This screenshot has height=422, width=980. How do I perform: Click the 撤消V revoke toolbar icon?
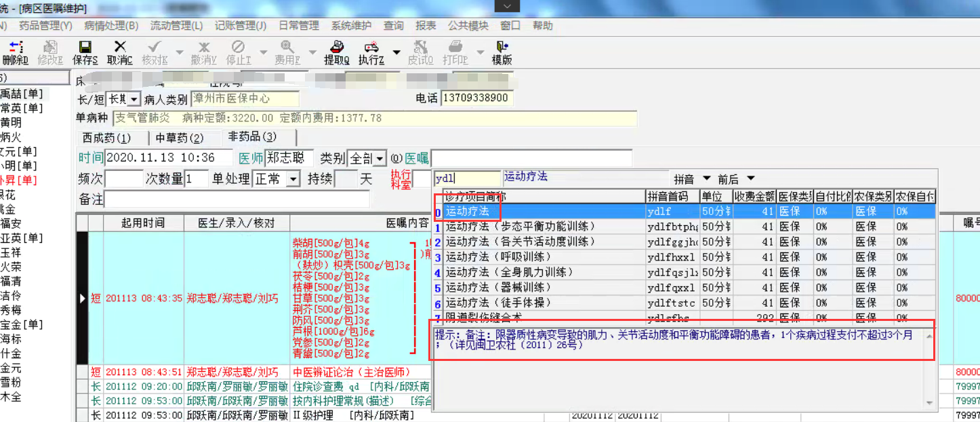pos(203,52)
